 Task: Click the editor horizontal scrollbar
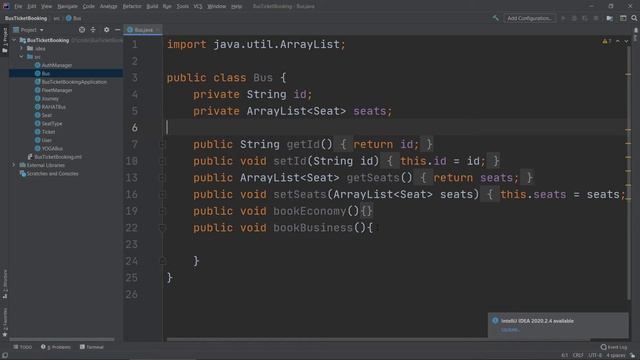[378, 339]
